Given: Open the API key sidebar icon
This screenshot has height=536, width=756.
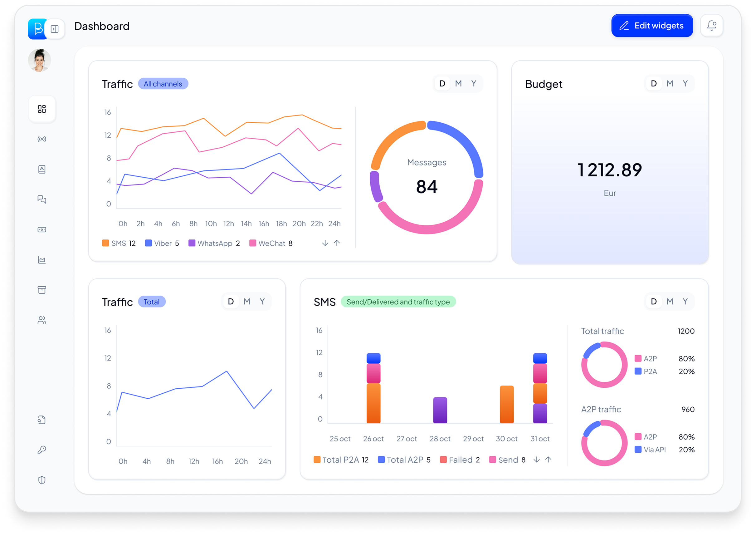Looking at the screenshot, I should [x=42, y=450].
